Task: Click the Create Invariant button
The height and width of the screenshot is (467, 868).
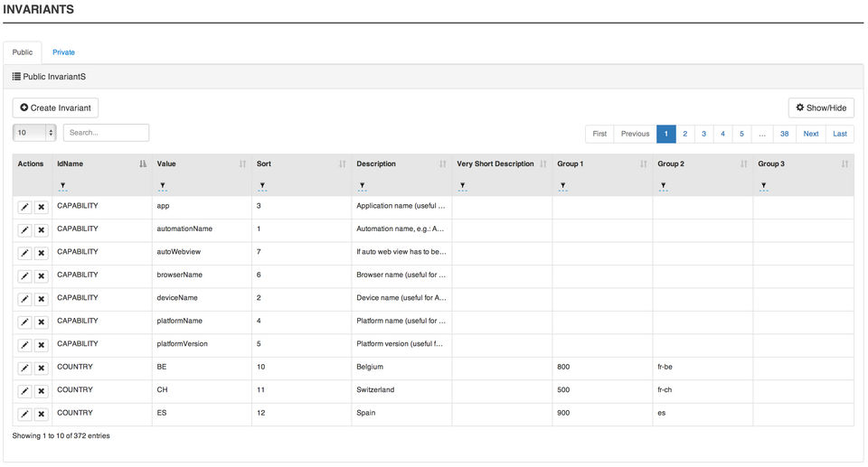Action: [55, 107]
